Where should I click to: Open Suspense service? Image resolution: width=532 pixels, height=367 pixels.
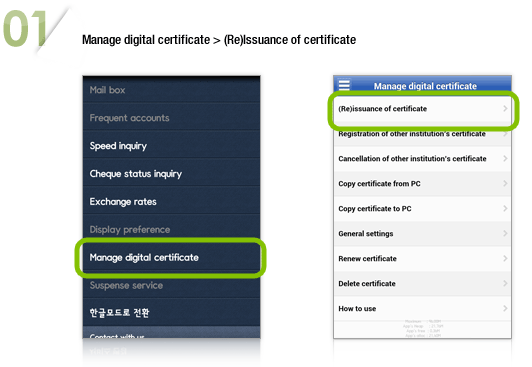[x=171, y=285]
